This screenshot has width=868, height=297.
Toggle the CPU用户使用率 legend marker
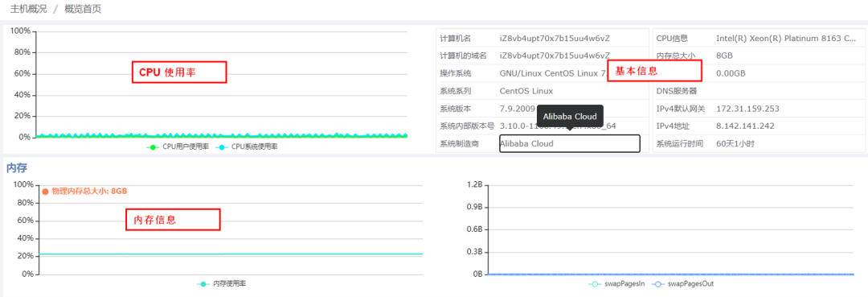tap(153, 146)
